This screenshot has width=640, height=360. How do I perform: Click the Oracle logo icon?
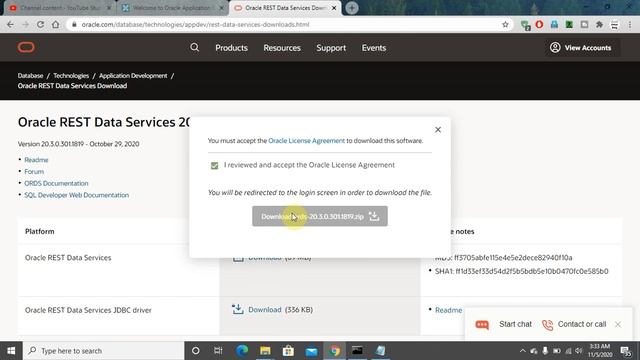[26, 47]
